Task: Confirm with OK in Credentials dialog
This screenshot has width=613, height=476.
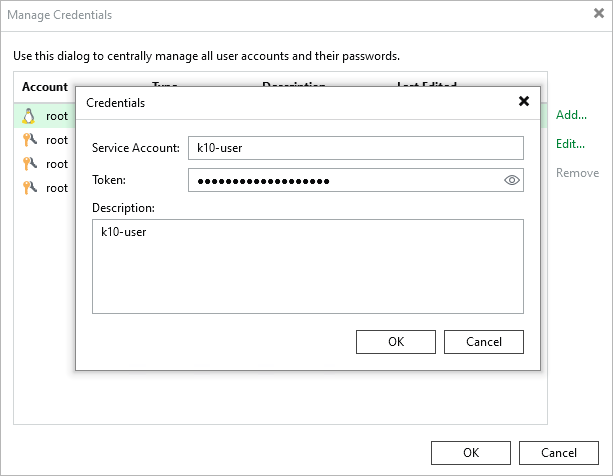Action: 396,342
